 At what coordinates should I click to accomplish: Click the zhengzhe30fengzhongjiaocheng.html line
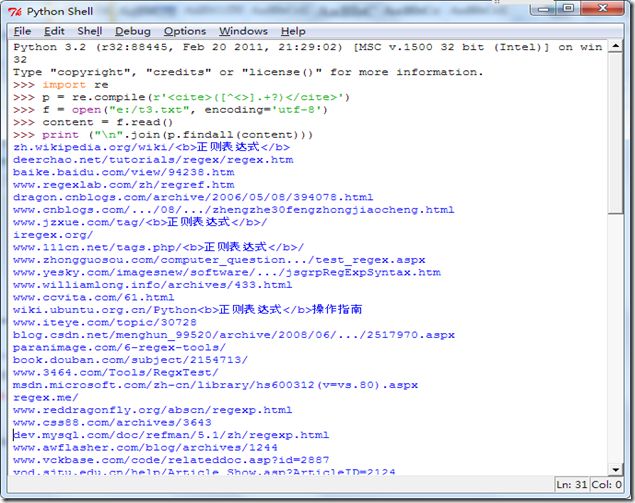pyautogui.click(x=234, y=210)
